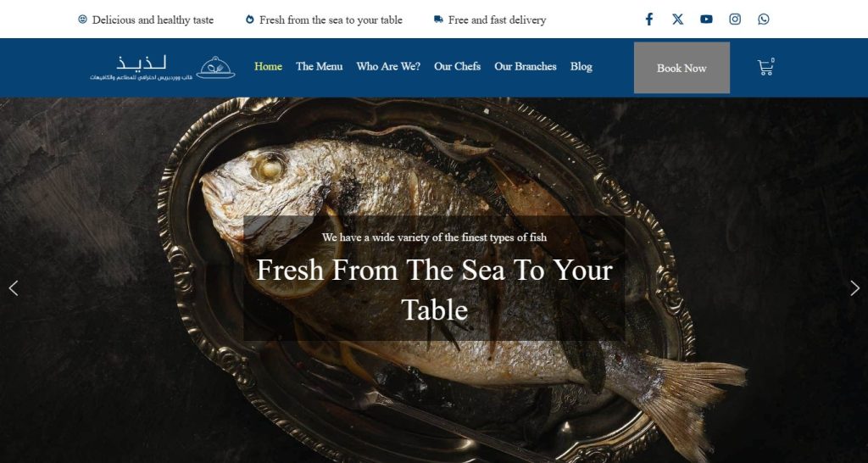The image size is (868, 463).
Task: Open Who Are We? page
Action: 388,66
